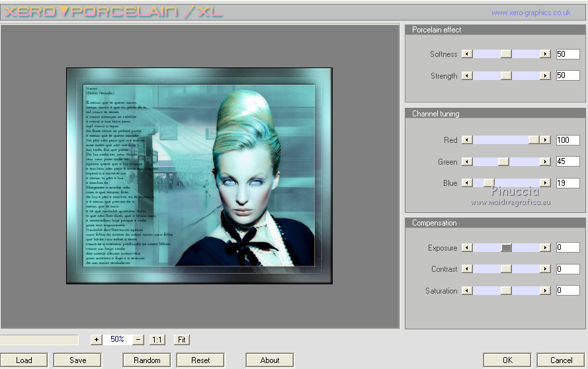Save current settings with Save button
588x369 pixels.
click(x=77, y=360)
